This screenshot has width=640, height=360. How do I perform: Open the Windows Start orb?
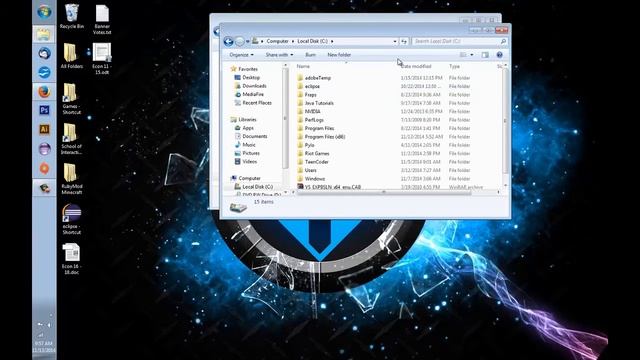[44, 12]
